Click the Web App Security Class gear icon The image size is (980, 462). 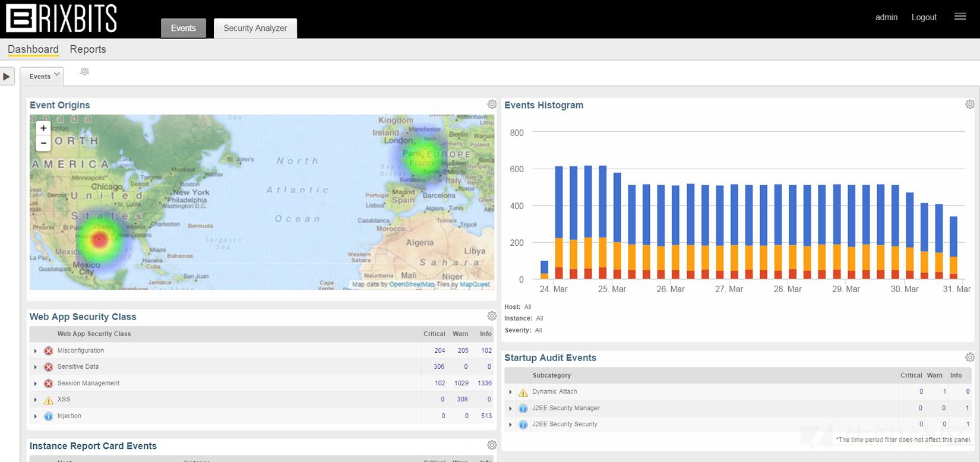pyautogui.click(x=492, y=316)
